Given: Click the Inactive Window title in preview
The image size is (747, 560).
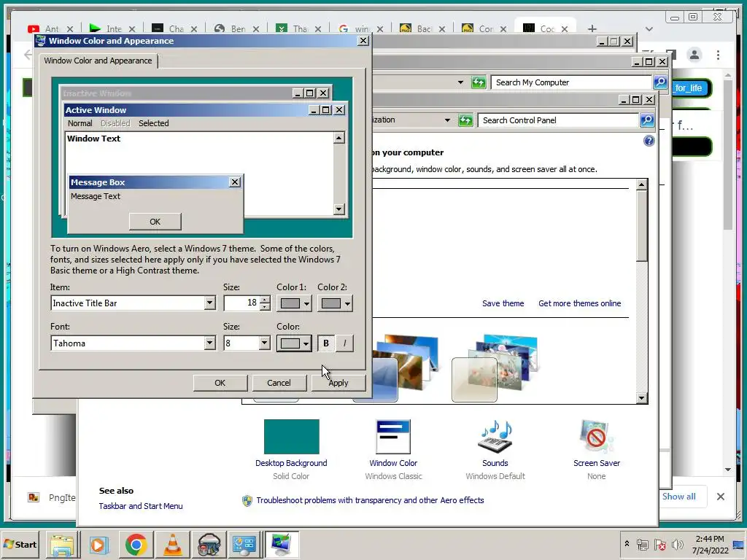Looking at the screenshot, I should (97, 93).
